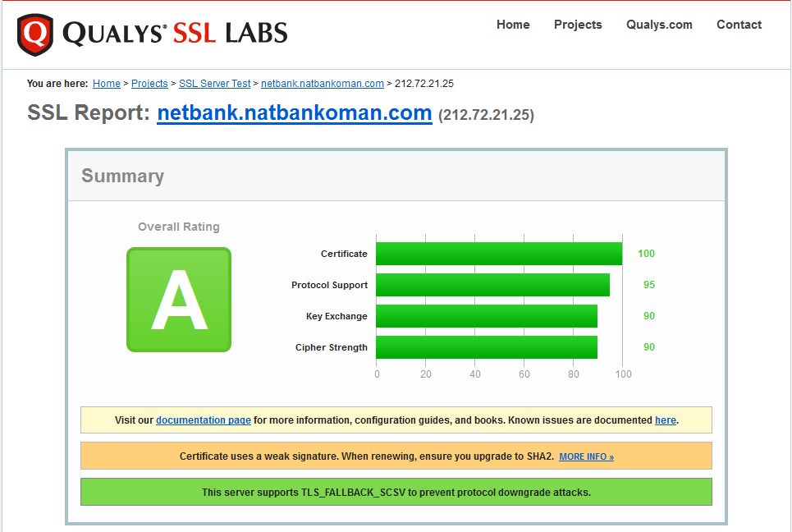
Task: Click the green overall rating A badge
Action: [179, 300]
